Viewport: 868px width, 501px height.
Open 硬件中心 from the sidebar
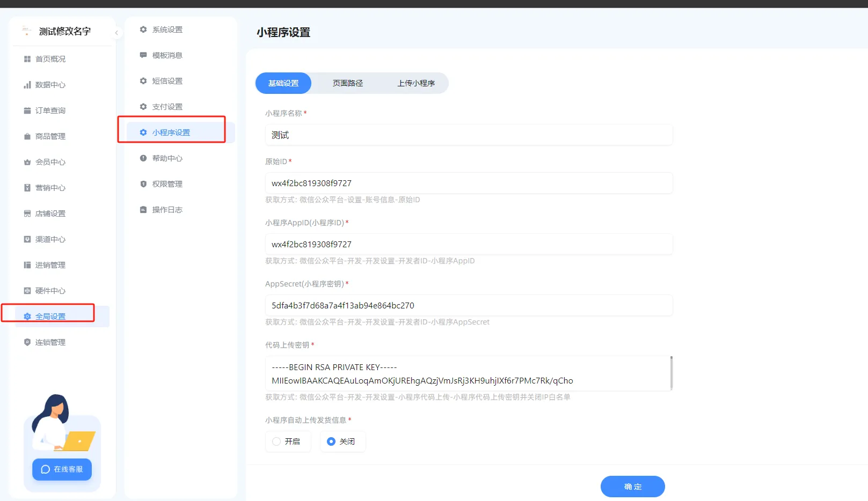tap(27, 291)
